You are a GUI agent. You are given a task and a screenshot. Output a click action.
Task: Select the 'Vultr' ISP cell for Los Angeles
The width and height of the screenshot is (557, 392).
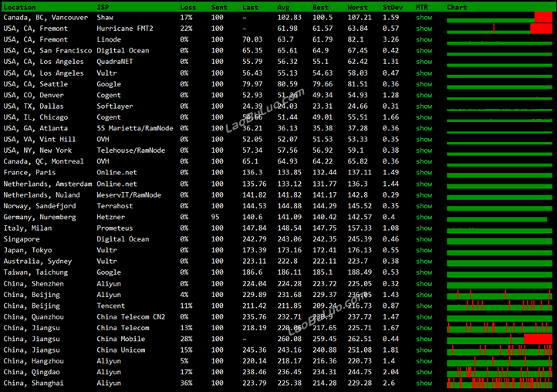click(x=106, y=73)
